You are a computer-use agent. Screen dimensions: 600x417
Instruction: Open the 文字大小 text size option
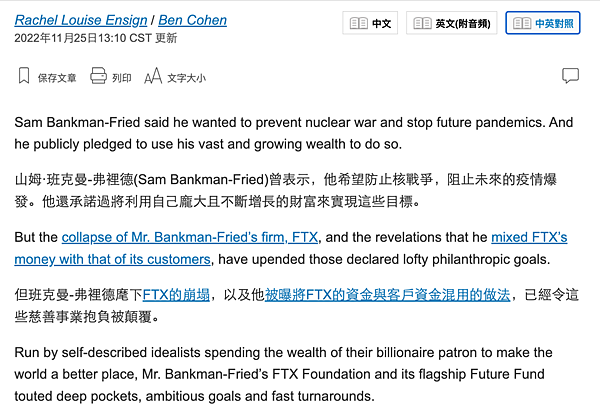[186, 77]
